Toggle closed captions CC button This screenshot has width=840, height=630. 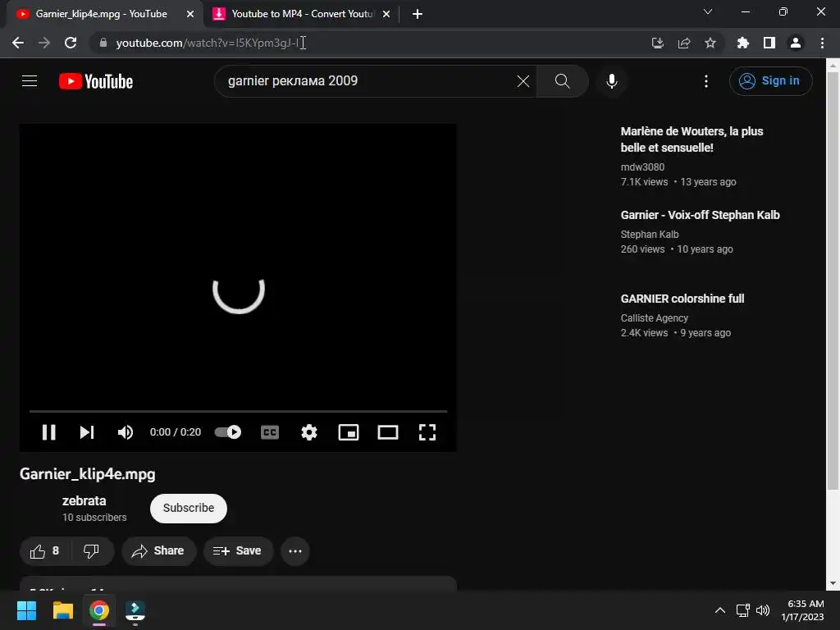[270, 432]
